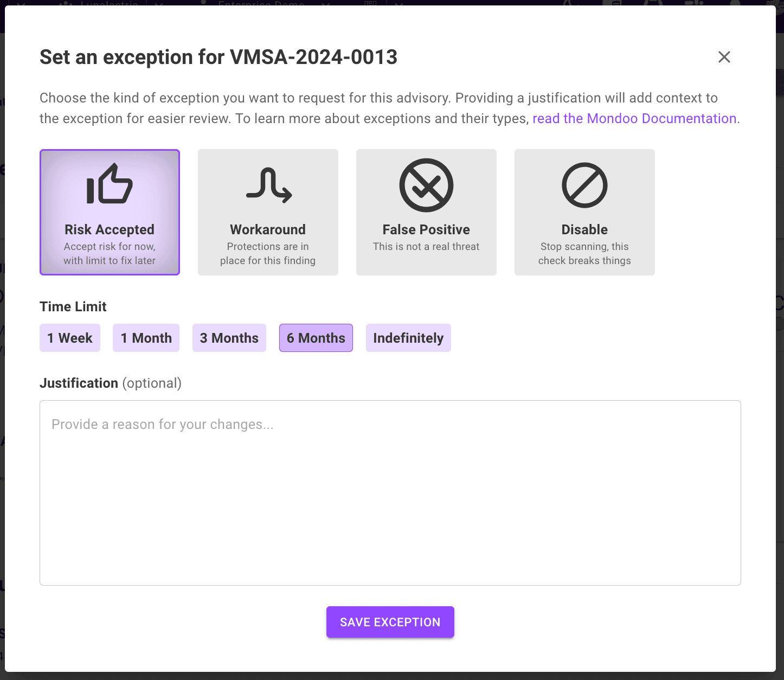Viewport: 784px width, 680px height.
Task: Click the thumbs-up Risk Accepted icon
Action: (x=110, y=184)
